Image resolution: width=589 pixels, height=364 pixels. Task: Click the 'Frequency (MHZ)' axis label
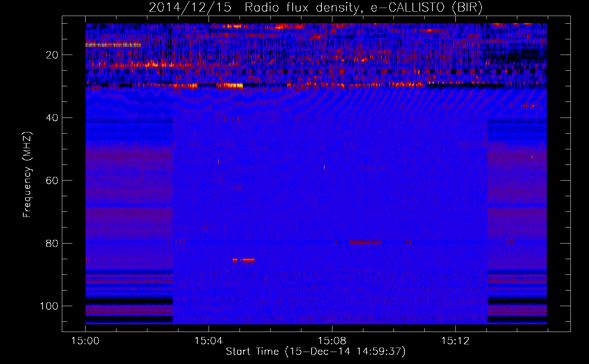coord(27,174)
